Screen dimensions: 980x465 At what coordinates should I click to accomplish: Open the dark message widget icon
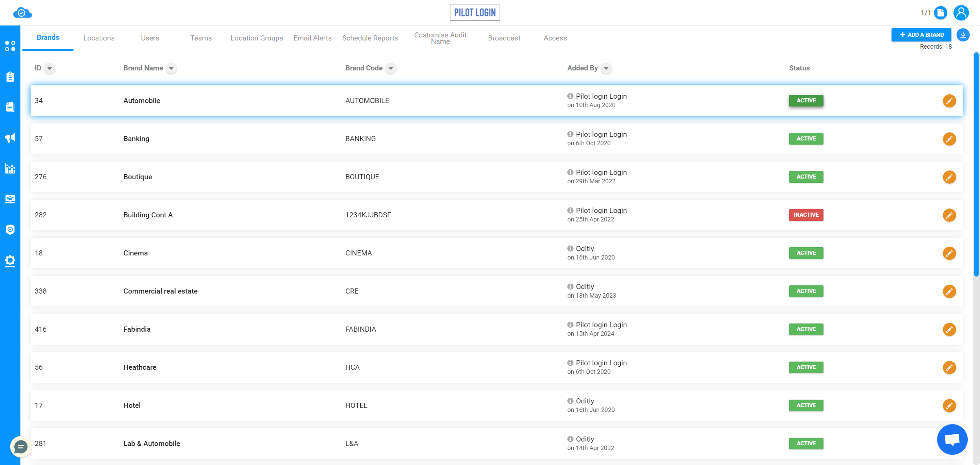pos(20,447)
